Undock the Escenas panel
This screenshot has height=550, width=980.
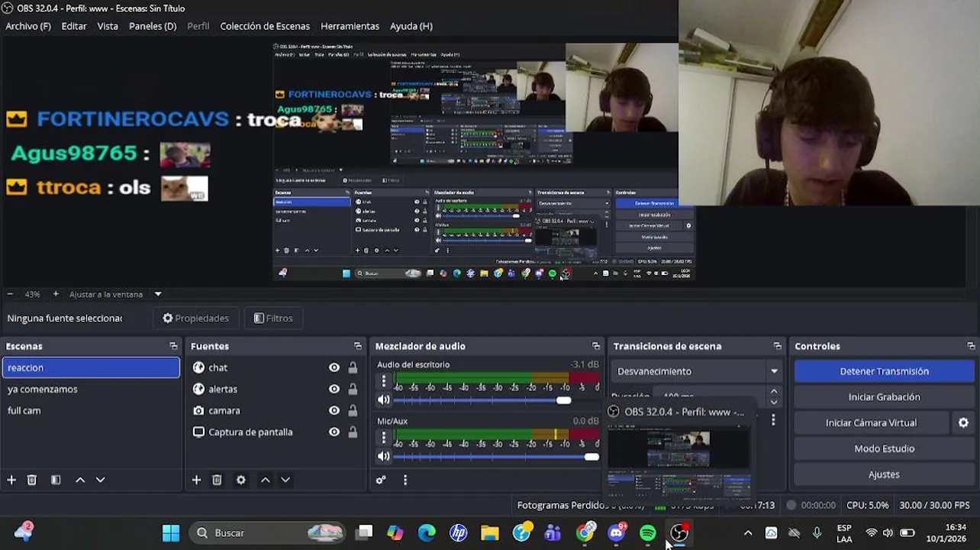tap(173, 346)
